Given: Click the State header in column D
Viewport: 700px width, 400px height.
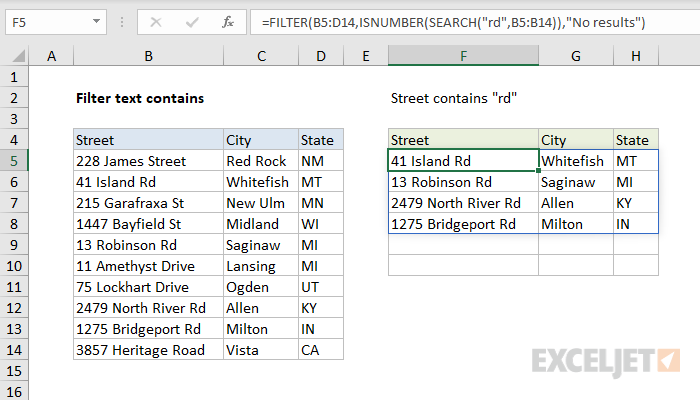Looking at the screenshot, I should (321, 140).
